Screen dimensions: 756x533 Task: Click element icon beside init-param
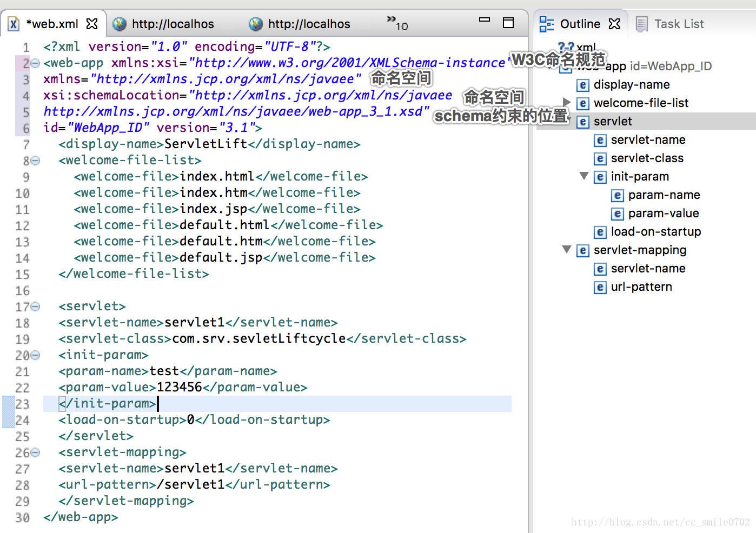click(600, 177)
